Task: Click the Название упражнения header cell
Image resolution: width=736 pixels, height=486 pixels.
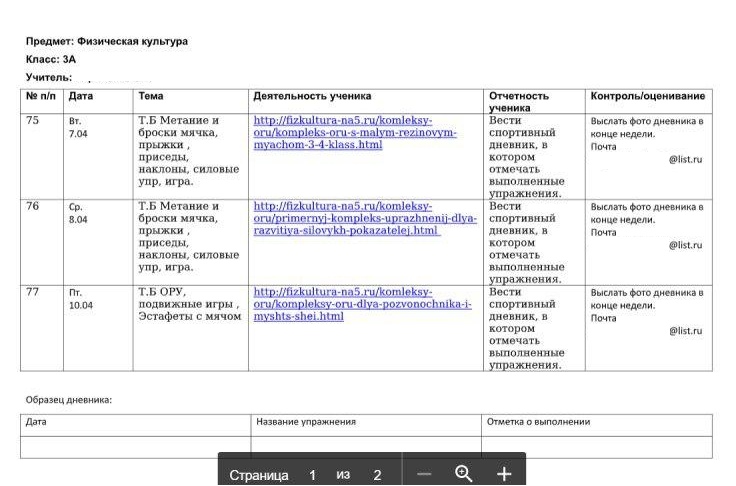Action: tap(366, 425)
